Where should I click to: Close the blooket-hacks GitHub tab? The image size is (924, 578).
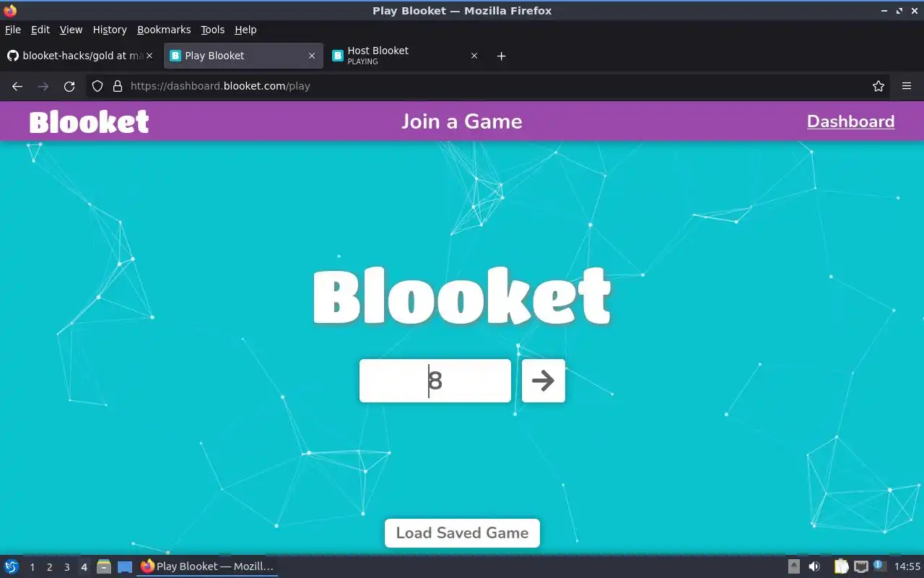pos(149,56)
